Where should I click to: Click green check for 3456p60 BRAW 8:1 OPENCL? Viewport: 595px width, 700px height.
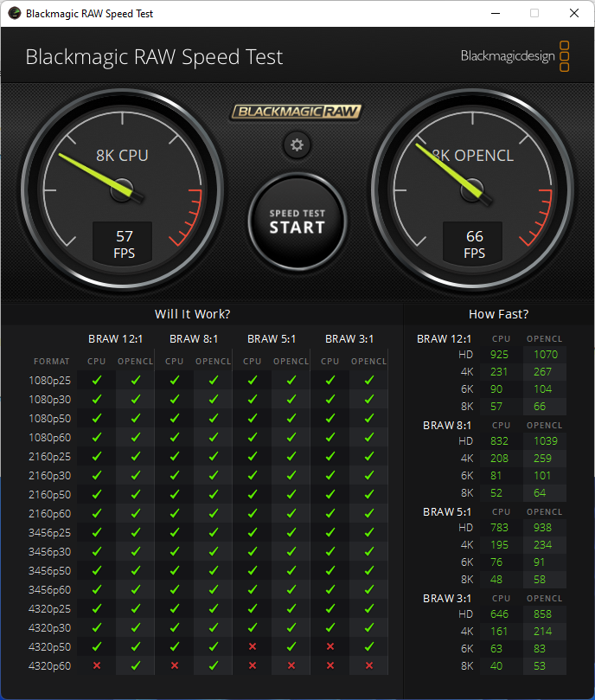click(214, 590)
